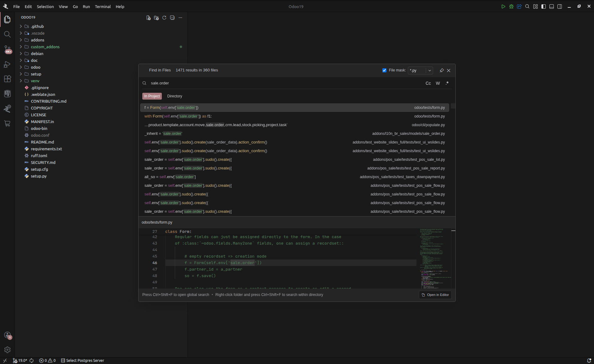
Task: Open notifications bell in the status bar
Action: 589,361
